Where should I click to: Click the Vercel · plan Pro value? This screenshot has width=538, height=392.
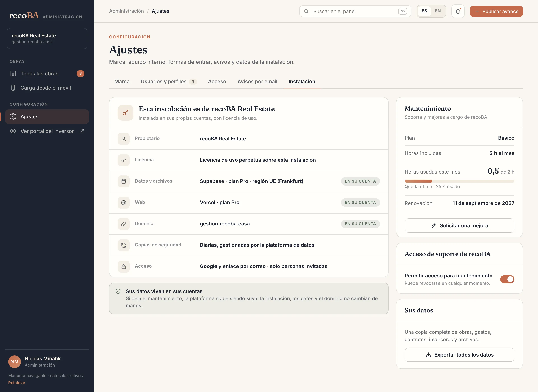(x=219, y=202)
